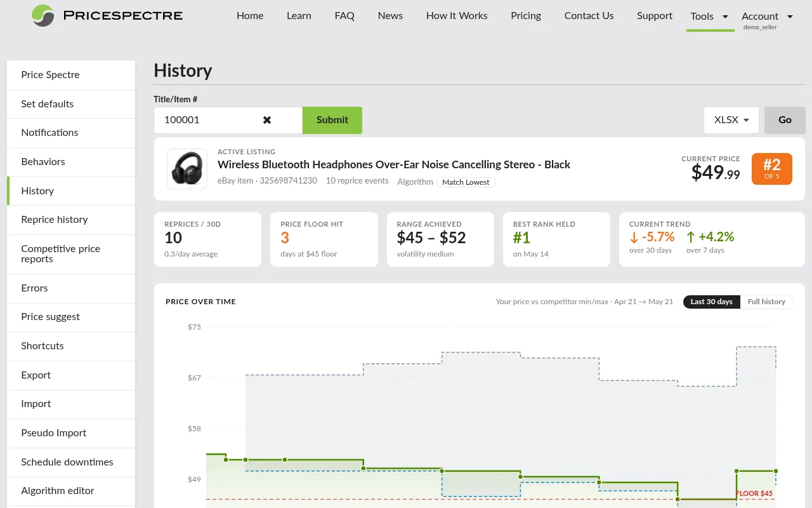Viewport: 812px width, 508px height.
Task: Click the Go export button
Action: point(785,120)
